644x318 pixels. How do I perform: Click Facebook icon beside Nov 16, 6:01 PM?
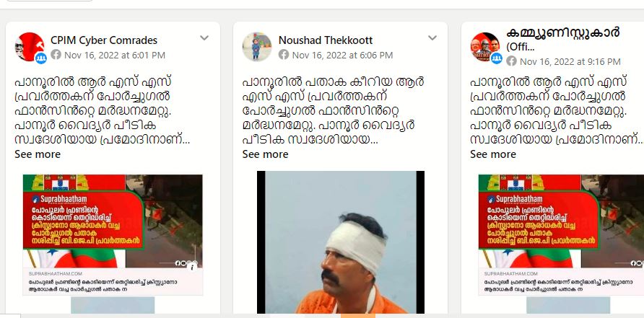pyautogui.click(x=56, y=55)
